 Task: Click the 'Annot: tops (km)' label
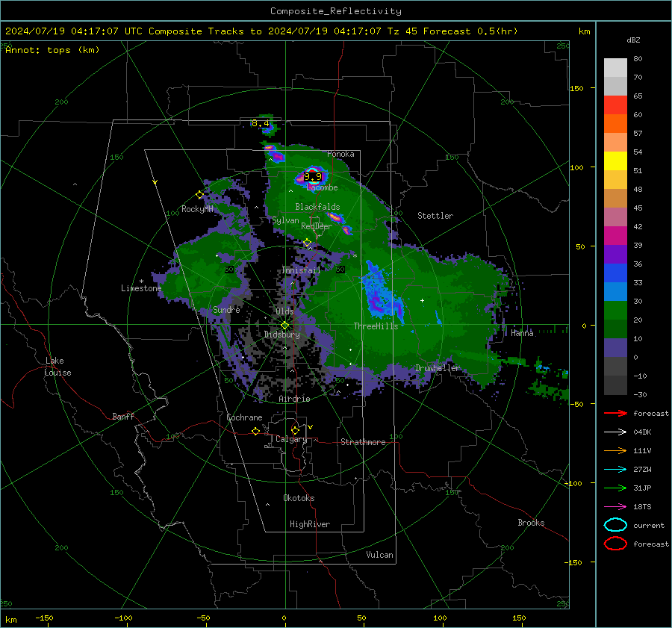click(x=52, y=50)
